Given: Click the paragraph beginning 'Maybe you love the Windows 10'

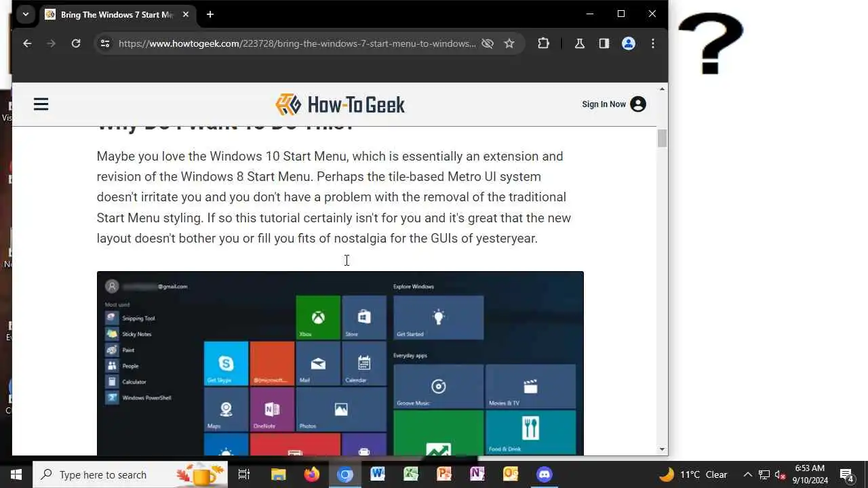Looking at the screenshot, I should 334,197.
